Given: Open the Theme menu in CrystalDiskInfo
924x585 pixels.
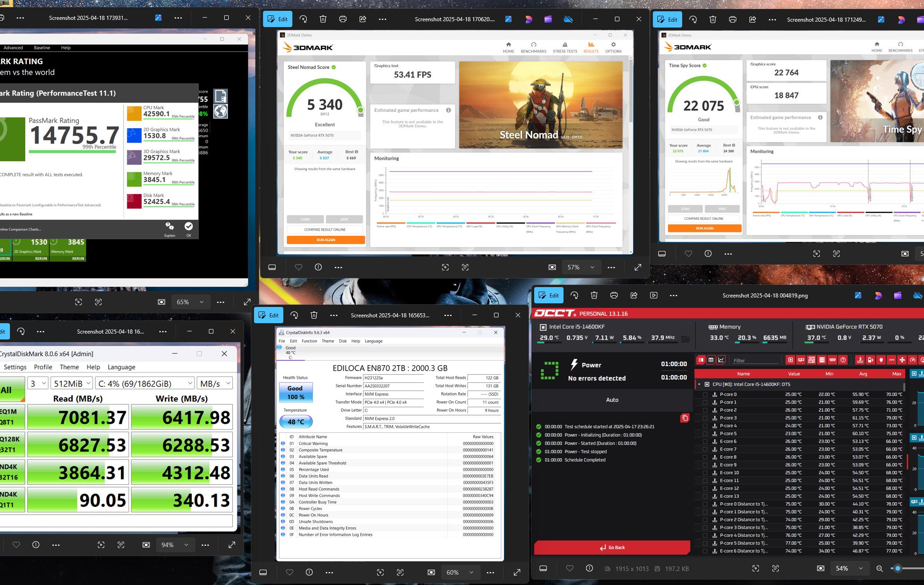Looking at the screenshot, I should (328, 341).
